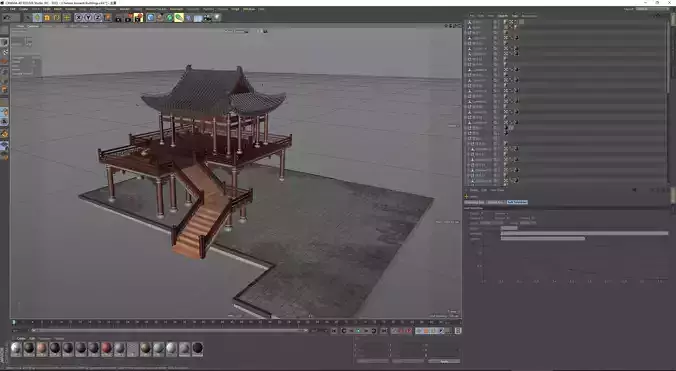Open the Coordinate Manager size mode dropdown
The image size is (676, 371).
click(x=408, y=361)
